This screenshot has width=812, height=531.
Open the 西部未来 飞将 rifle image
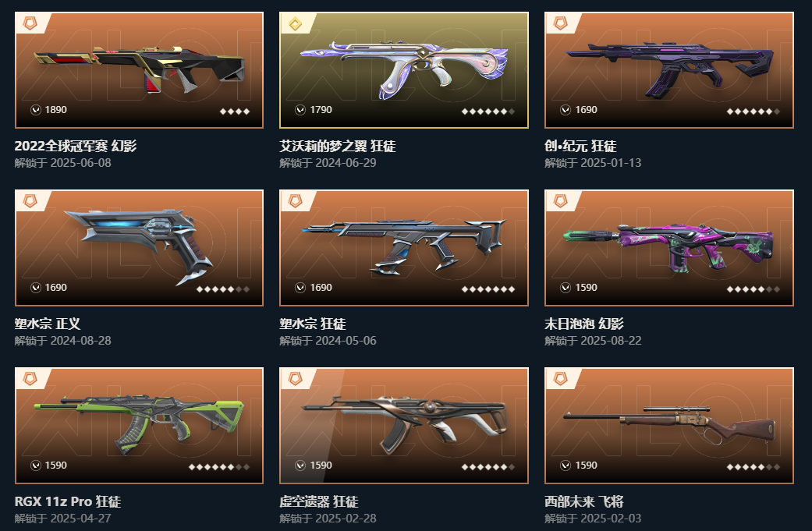(x=669, y=424)
